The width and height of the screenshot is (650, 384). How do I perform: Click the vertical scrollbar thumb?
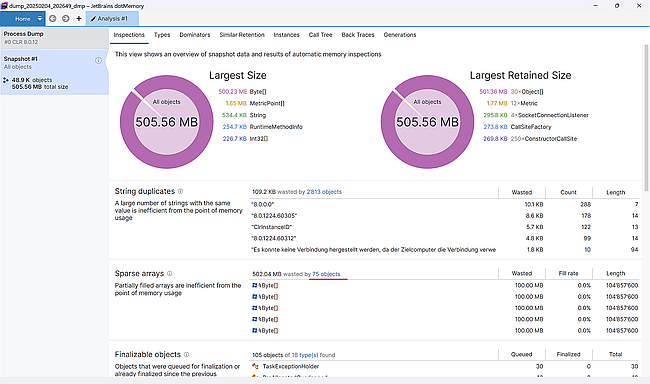pyautogui.click(x=646, y=118)
